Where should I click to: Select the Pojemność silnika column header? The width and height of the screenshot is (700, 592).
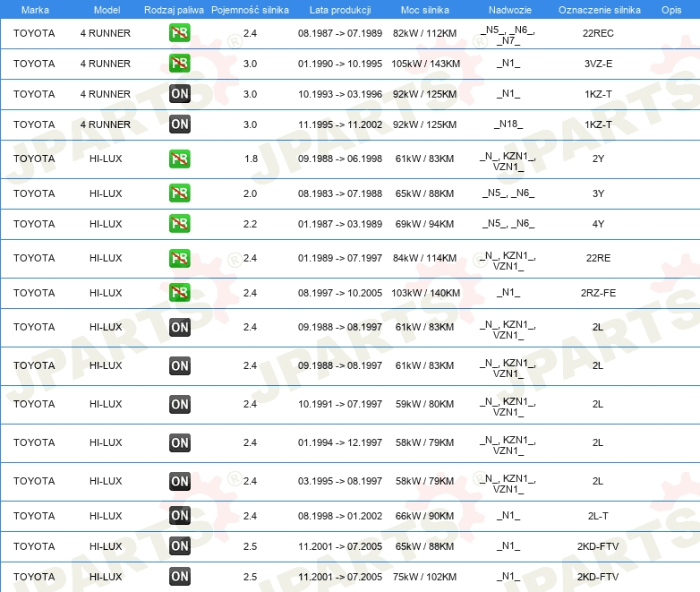(x=250, y=9)
